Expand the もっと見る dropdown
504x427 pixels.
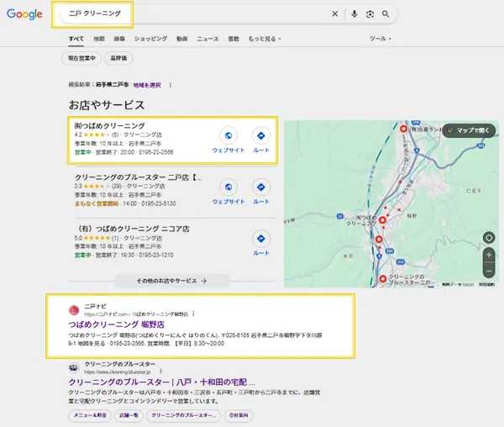265,39
